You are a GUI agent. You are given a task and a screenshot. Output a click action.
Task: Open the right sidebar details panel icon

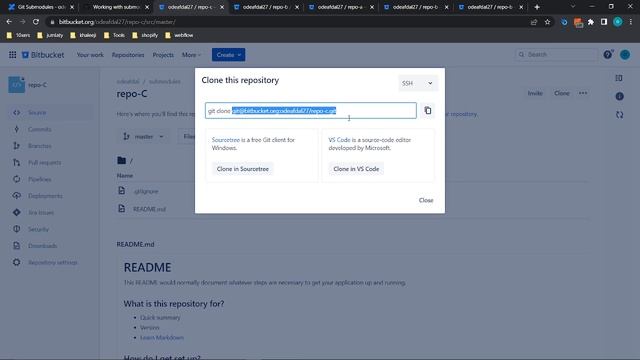pos(619,78)
